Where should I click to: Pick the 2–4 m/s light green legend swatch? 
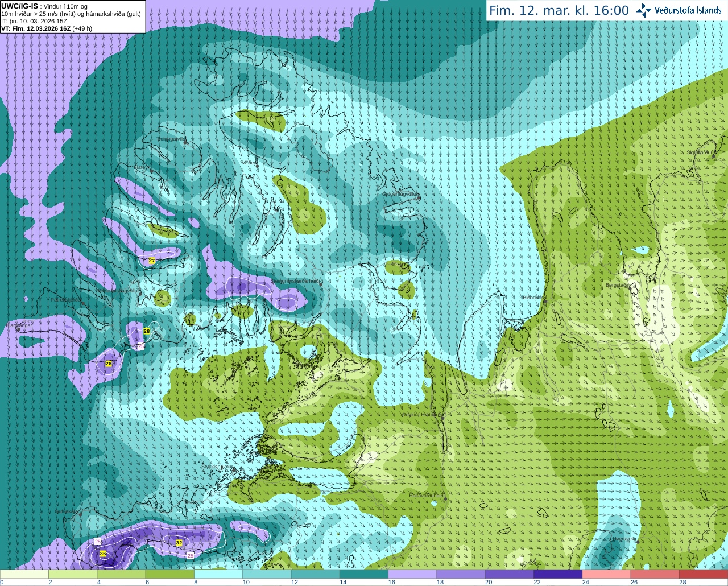(73, 574)
